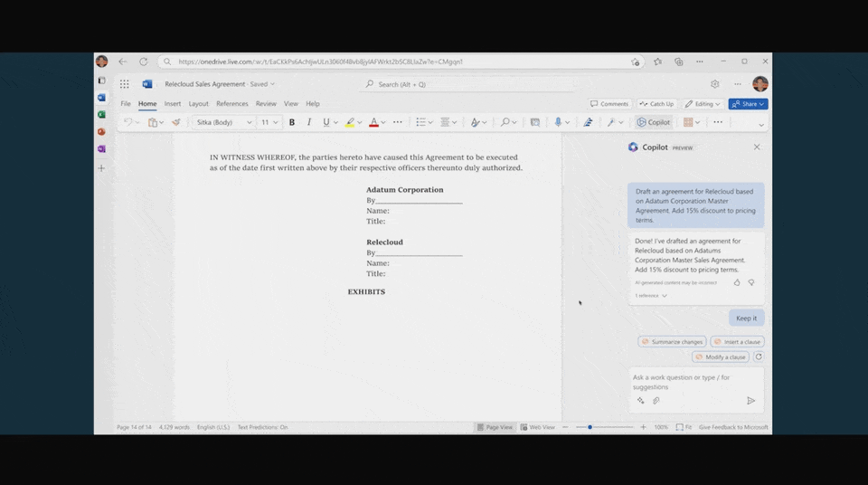Open PowerPoint from the browser sidebar
This screenshot has height=485, width=868.
[x=102, y=132]
